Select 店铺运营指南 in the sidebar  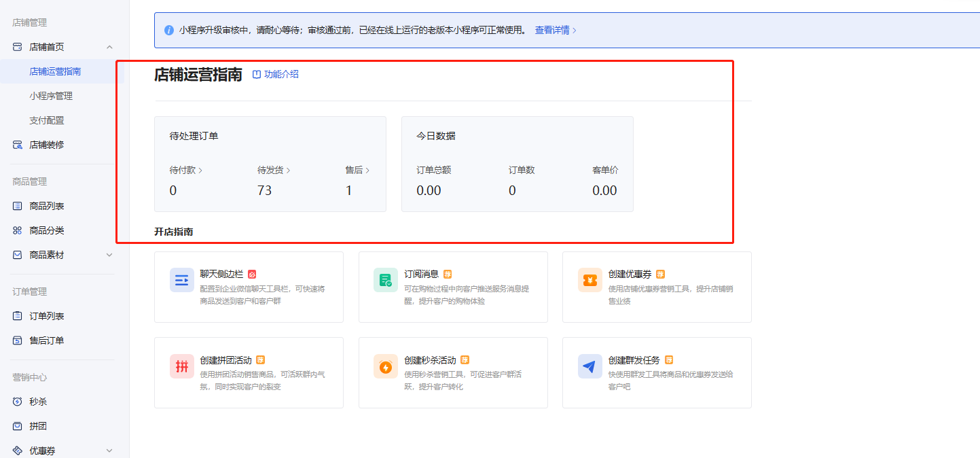(55, 71)
